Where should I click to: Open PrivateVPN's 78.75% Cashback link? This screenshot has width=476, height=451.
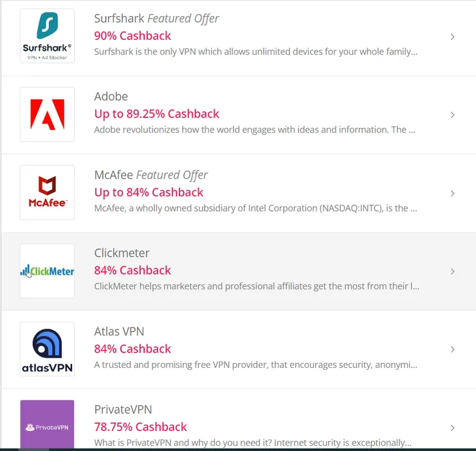click(140, 427)
